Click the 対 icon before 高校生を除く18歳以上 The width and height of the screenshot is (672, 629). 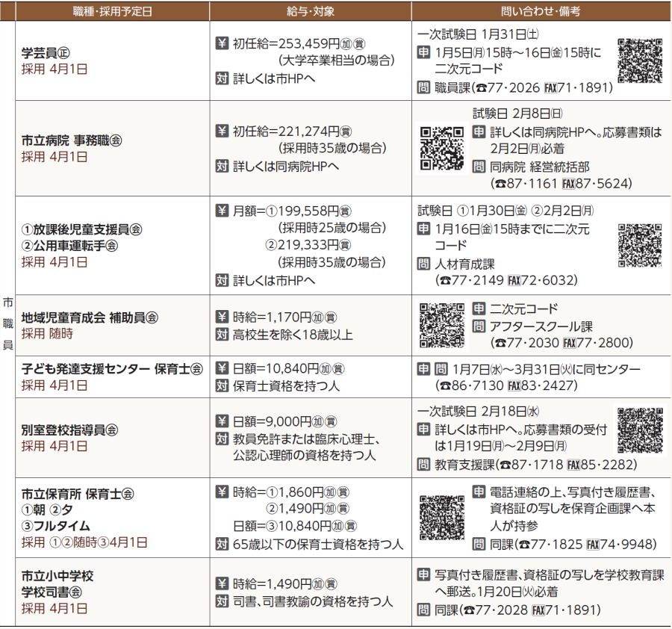click(x=222, y=334)
